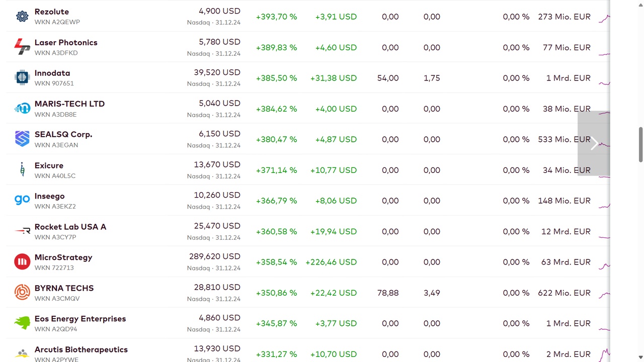
Task: Click the Eos Energy Enterprises green logo
Action: click(x=22, y=323)
